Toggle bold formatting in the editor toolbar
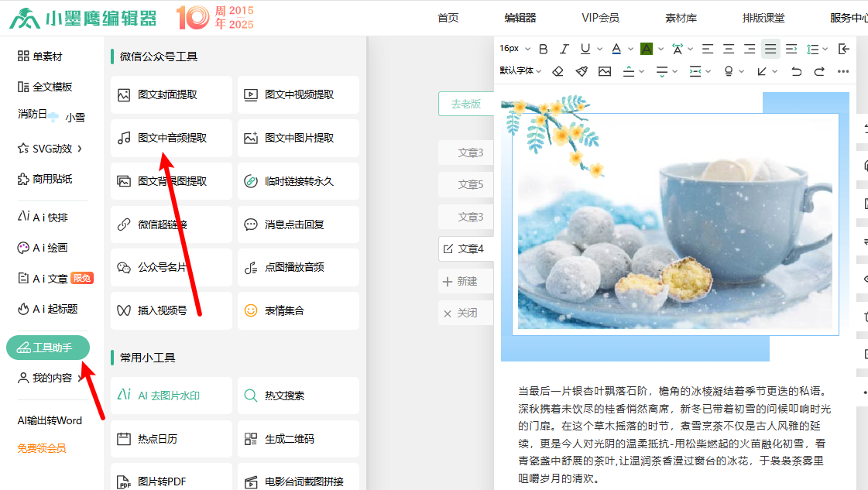The image size is (868, 490). click(x=544, y=49)
